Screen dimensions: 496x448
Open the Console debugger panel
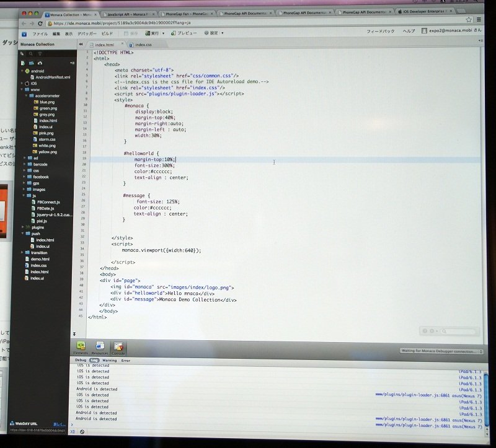(118, 348)
